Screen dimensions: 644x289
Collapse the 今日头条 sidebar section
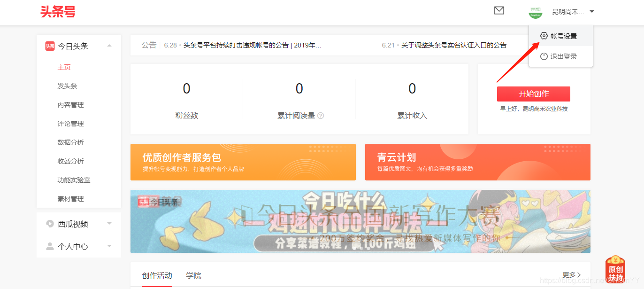(x=109, y=46)
